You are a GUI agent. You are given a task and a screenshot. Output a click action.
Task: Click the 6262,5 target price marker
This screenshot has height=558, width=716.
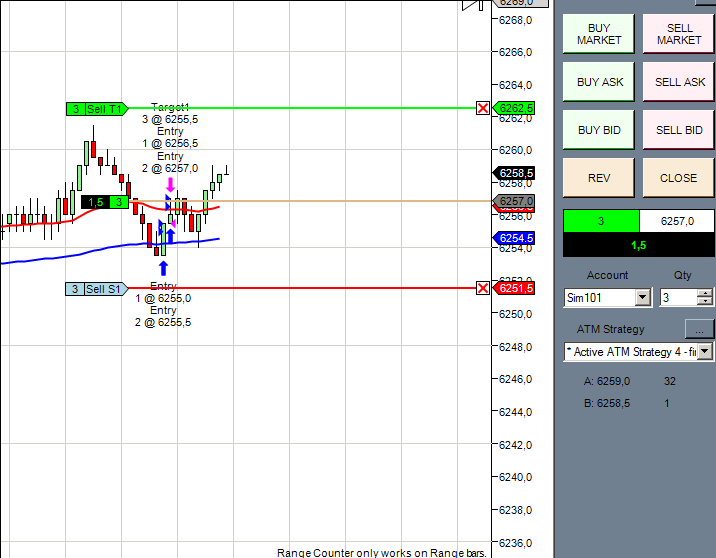tap(514, 108)
